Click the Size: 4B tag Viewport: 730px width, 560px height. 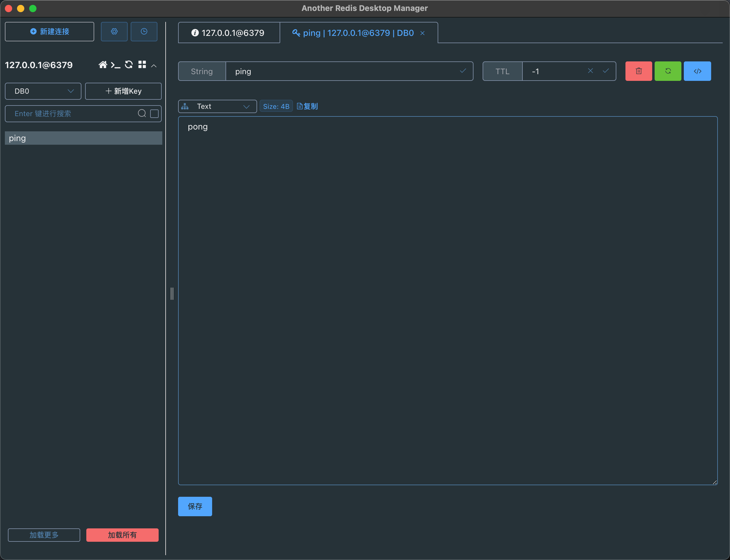(x=276, y=106)
